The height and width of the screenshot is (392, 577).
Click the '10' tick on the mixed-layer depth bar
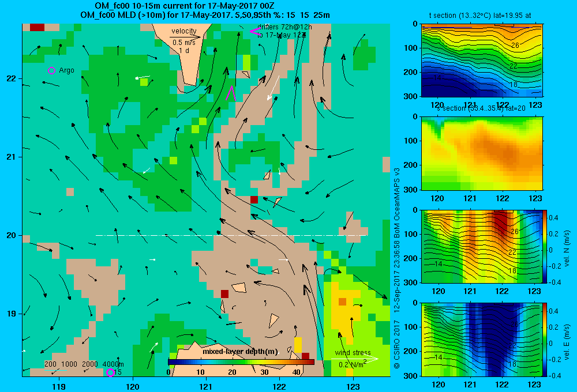click(x=200, y=372)
